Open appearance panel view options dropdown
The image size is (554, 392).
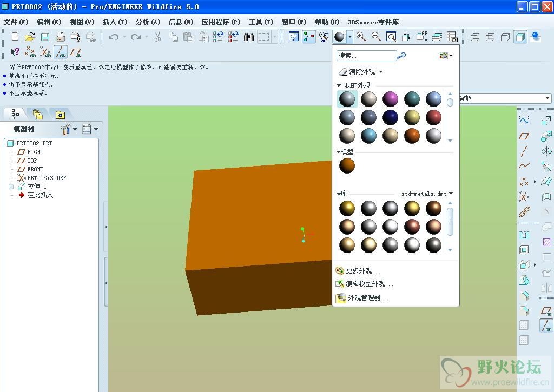pyautogui.click(x=446, y=56)
